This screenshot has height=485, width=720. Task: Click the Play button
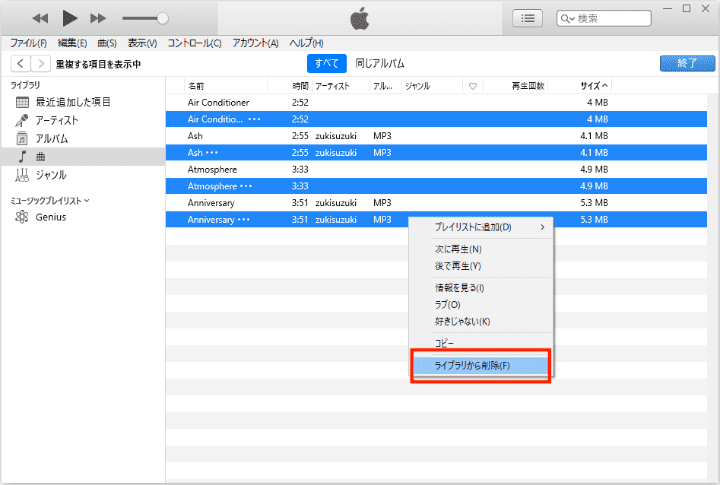(70, 18)
